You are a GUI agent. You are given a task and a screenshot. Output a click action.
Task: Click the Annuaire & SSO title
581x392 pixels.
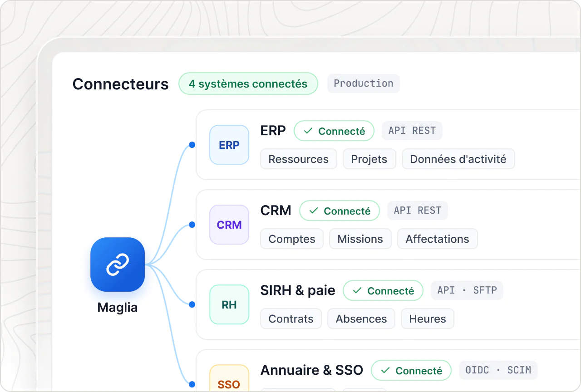pyautogui.click(x=312, y=370)
